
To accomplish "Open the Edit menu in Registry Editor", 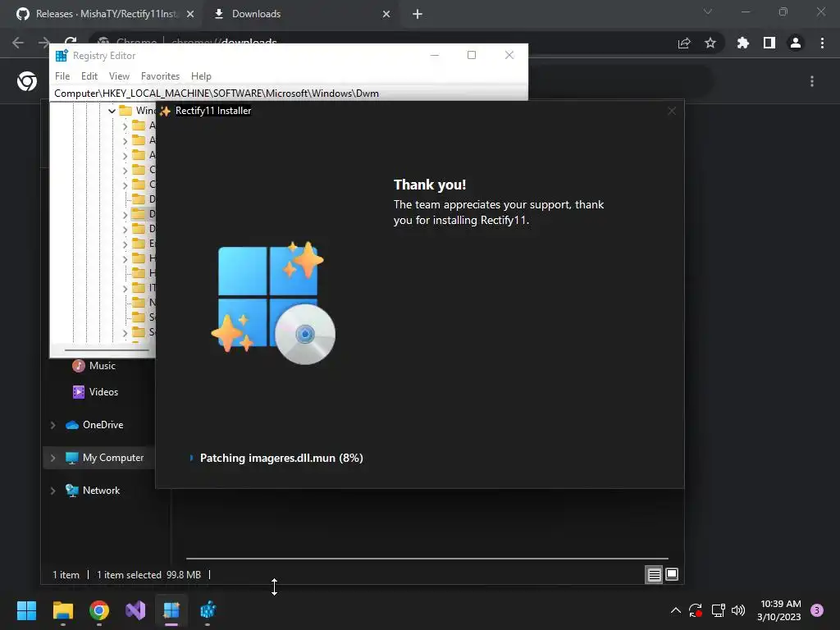I will click(x=89, y=76).
